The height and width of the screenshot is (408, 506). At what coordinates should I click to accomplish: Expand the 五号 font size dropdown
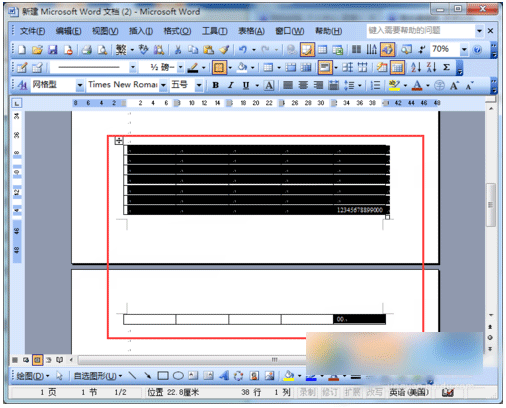tap(199, 85)
